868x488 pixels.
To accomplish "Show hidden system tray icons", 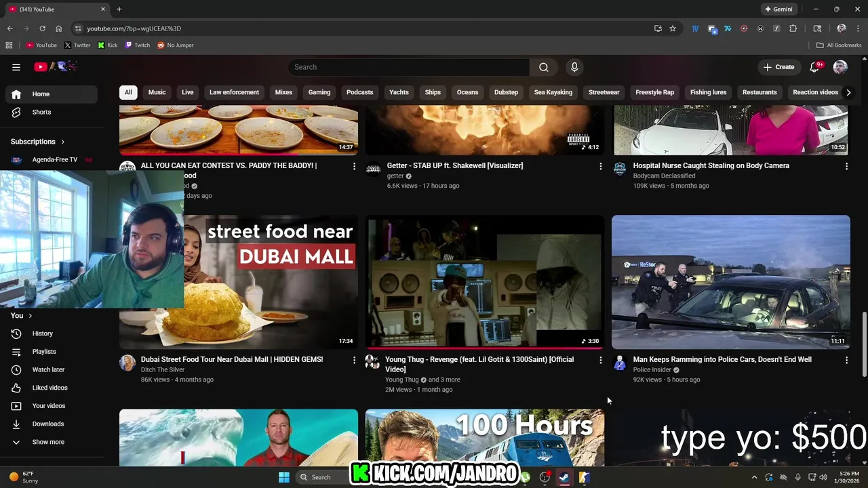I will (x=754, y=477).
